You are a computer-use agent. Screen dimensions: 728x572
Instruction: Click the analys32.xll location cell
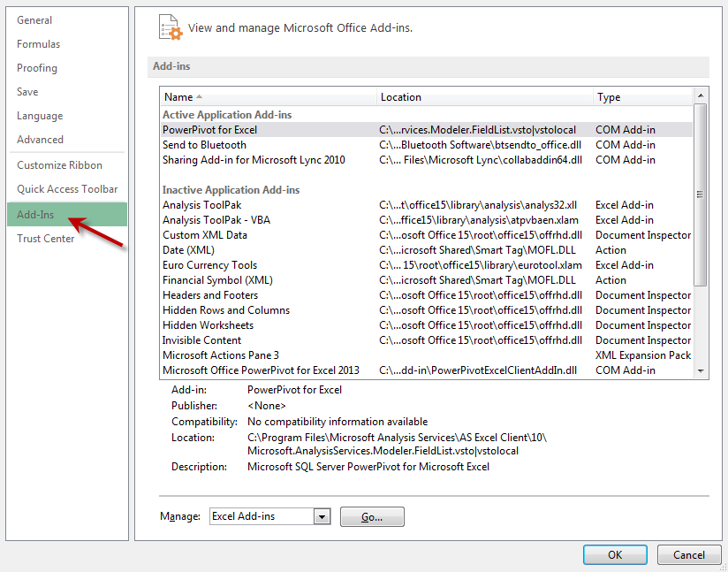pyautogui.click(x=478, y=205)
